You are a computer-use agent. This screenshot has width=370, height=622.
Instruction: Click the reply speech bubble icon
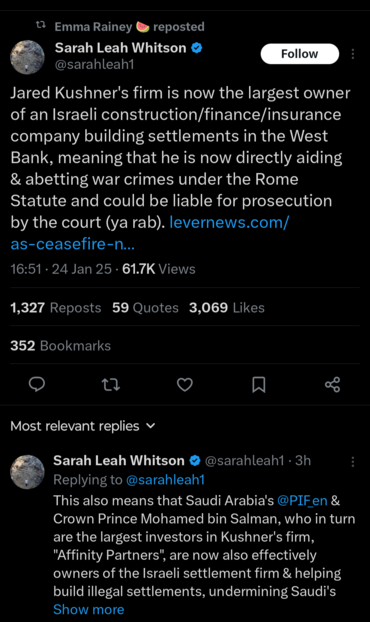click(x=37, y=384)
